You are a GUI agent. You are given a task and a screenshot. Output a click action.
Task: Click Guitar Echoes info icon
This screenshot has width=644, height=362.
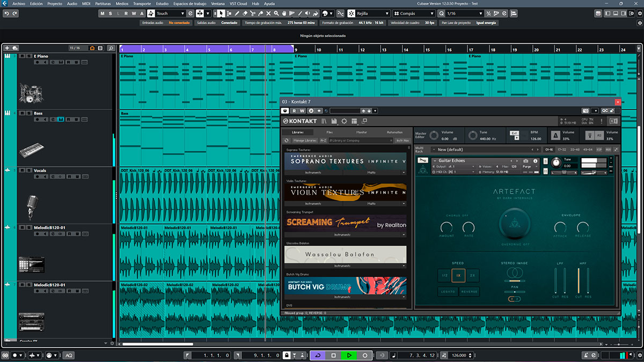(535, 161)
